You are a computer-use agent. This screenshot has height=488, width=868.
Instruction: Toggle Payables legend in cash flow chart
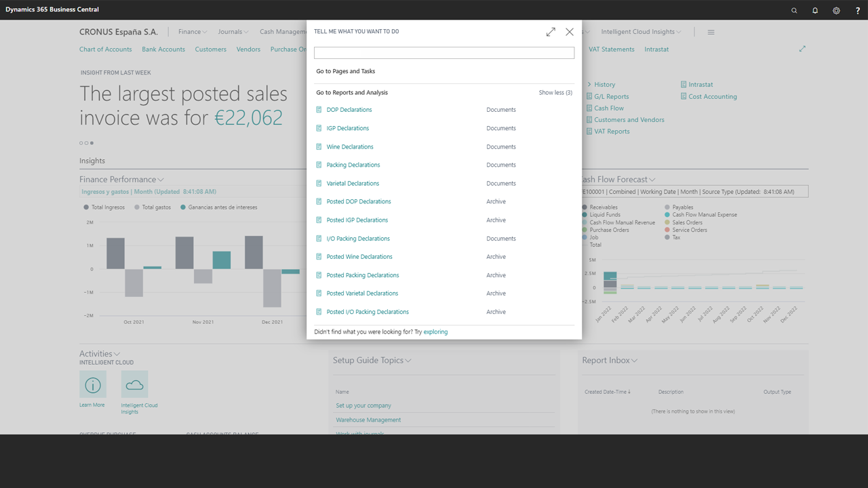[x=679, y=207]
